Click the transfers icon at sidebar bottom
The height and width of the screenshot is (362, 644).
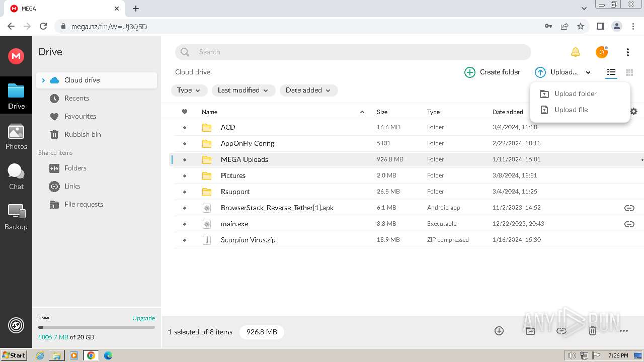click(x=16, y=325)
